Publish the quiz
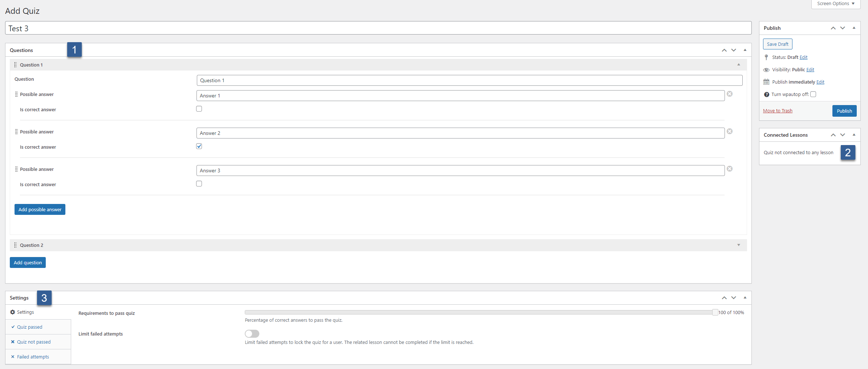Screen dimensions: 868x369 pyautogui.click(x=844, y=111)
